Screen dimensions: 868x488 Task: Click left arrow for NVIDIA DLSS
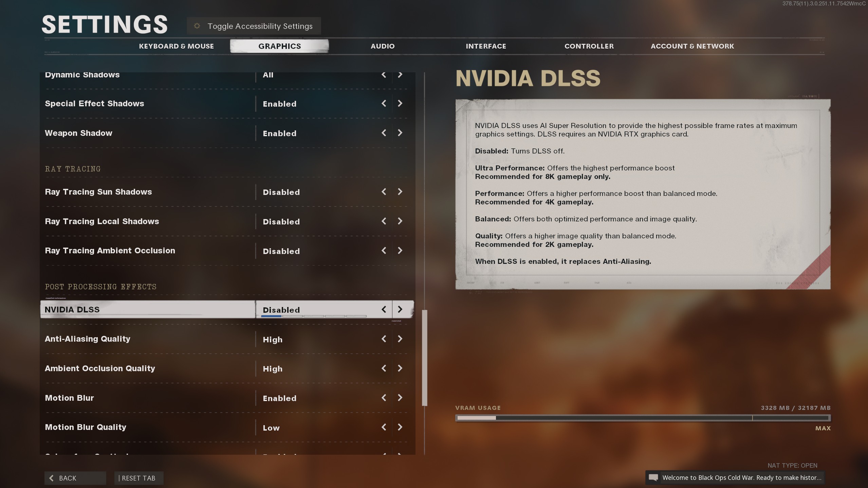tap(384, 309)
